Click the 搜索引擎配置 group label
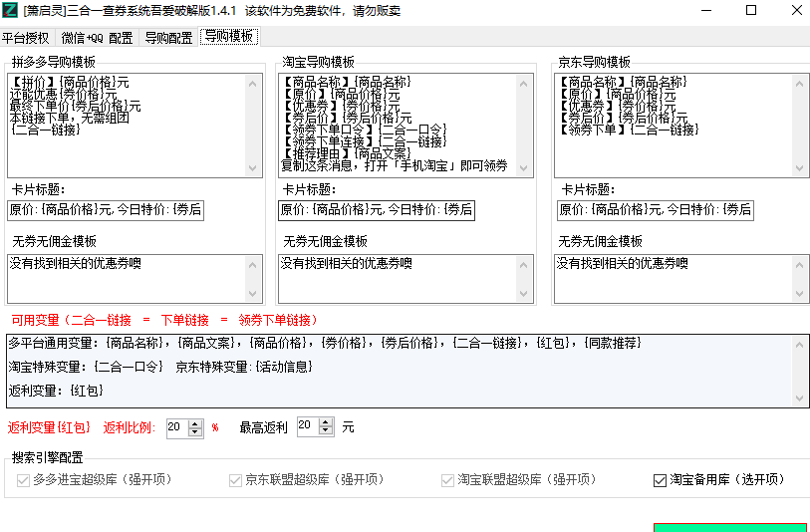Screen dimensions: 810x532 (48, 457)
